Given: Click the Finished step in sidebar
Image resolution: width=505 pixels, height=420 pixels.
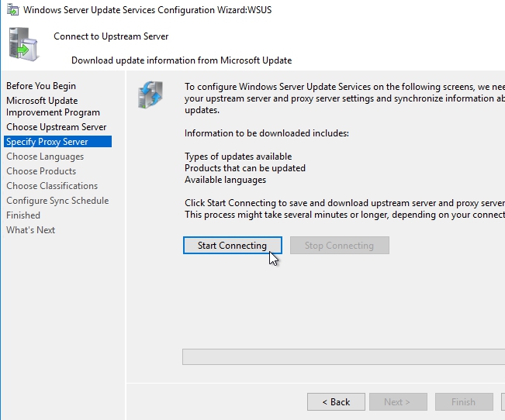Looking at the screenshot, I should point(23,215).
